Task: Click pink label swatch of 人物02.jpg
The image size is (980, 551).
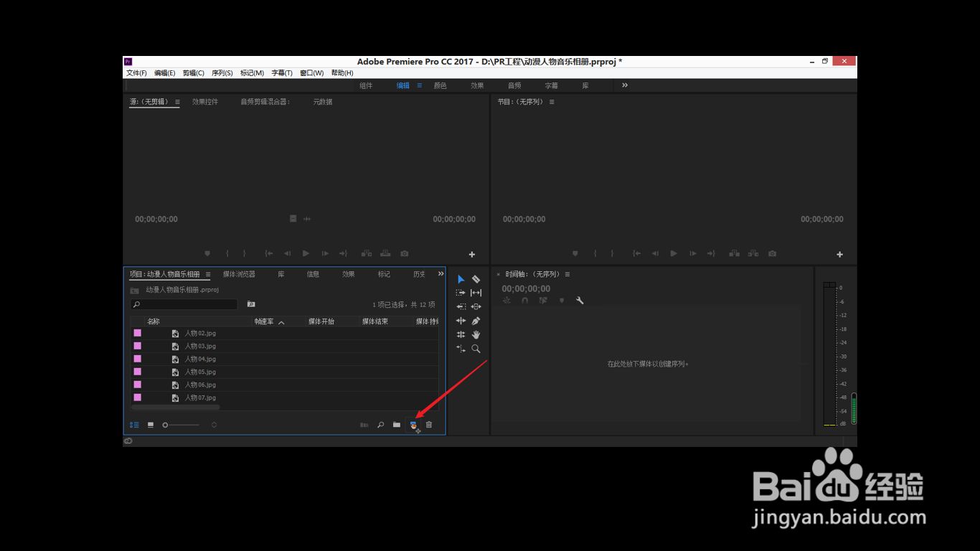Action: coord(137,333)
